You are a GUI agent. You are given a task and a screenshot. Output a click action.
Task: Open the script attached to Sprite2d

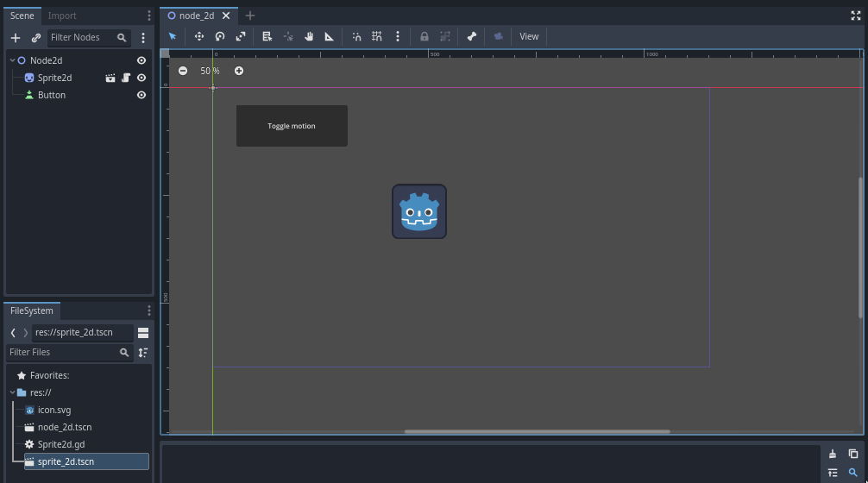126,78
